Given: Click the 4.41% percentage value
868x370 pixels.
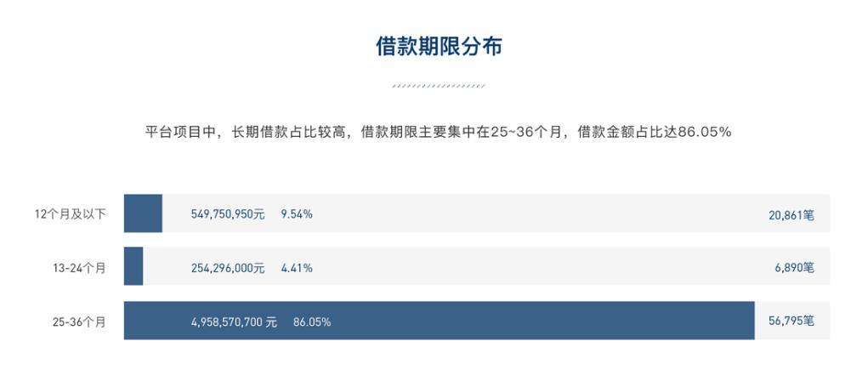Looking at the screenshot, I should point(297,268).
